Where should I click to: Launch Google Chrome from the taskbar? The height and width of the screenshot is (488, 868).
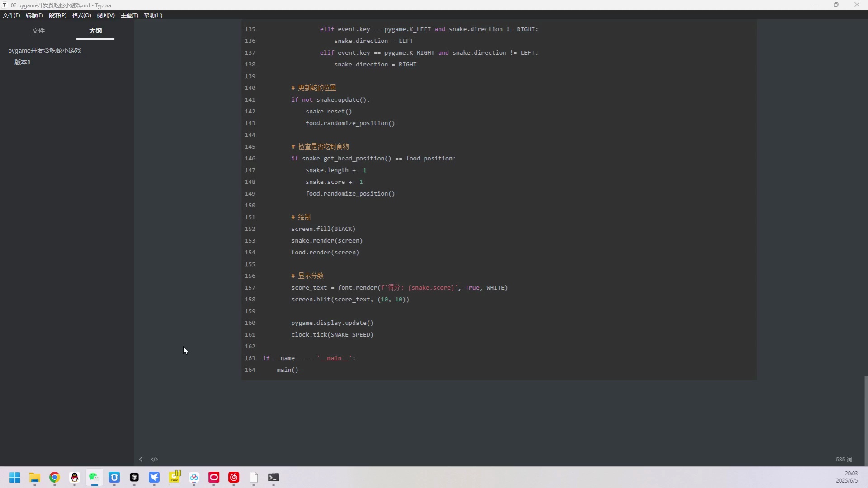pyautogui.click(x=55, y=477)
